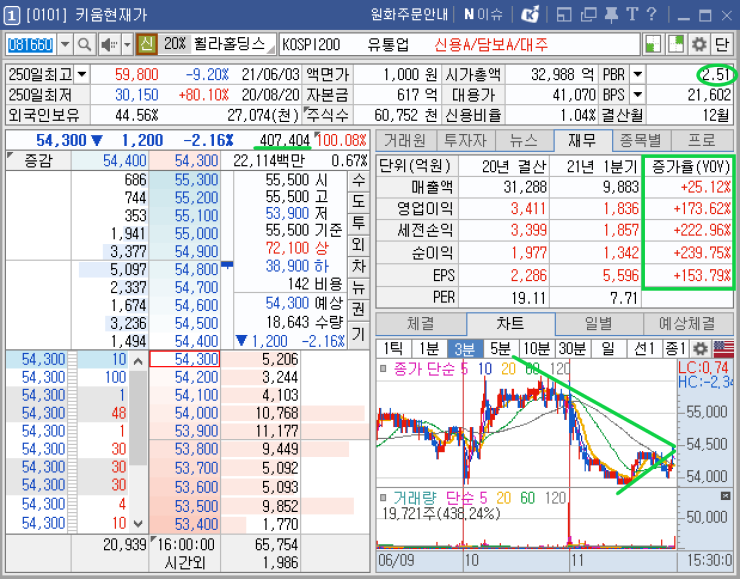740x579 pixels.
Task: Click the stock search magnifier icon
Action: click(x=84, y=45)
